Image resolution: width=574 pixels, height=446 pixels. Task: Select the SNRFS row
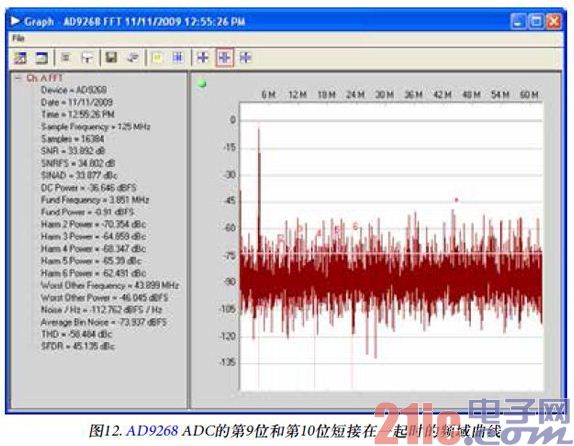pyautogui.click(x=78, y=163)
